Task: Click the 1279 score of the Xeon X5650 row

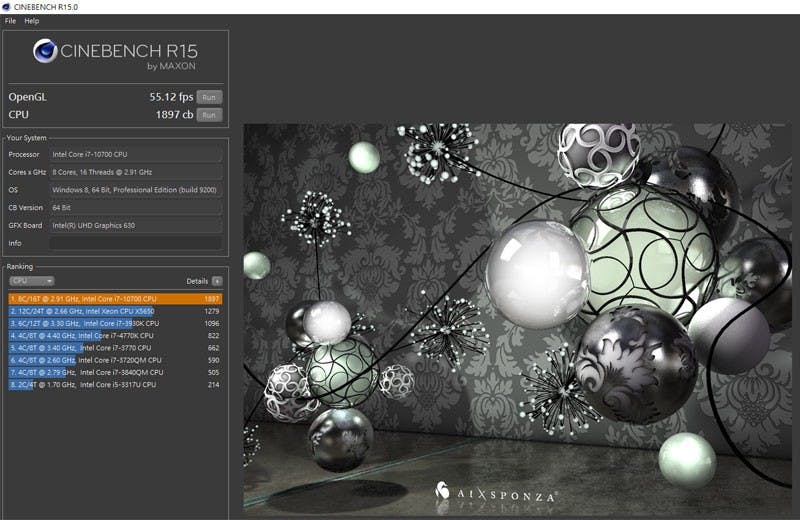Action: (x=212, y=311)
